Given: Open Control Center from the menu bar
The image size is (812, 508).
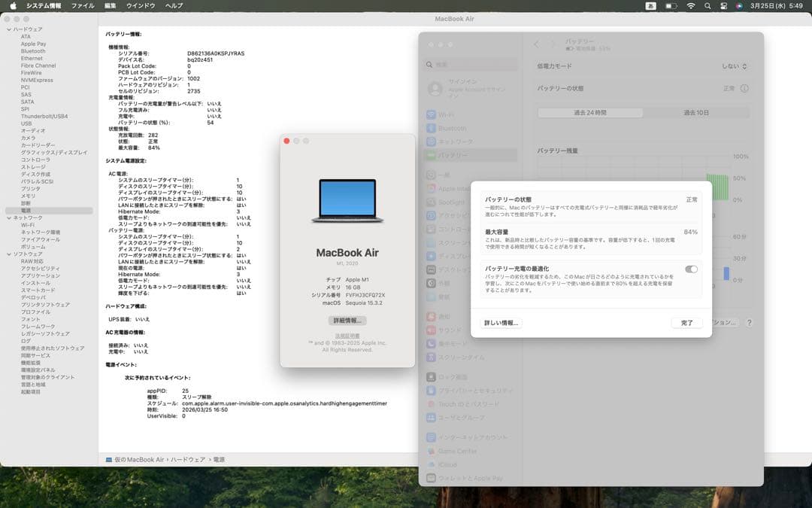Looking at the screenshot, I should click(x=723, y=6).
